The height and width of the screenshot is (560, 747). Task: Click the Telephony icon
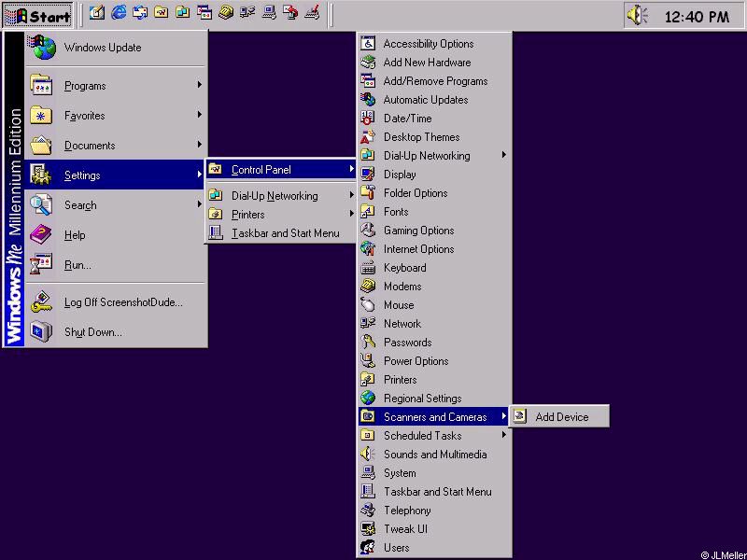coord(368,510)
